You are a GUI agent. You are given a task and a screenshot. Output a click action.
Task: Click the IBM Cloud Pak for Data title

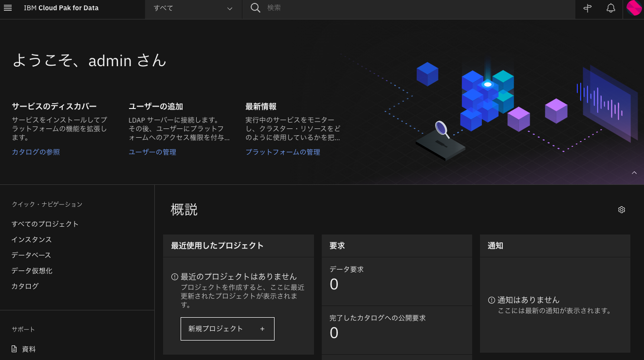click(x=61, y=8)
